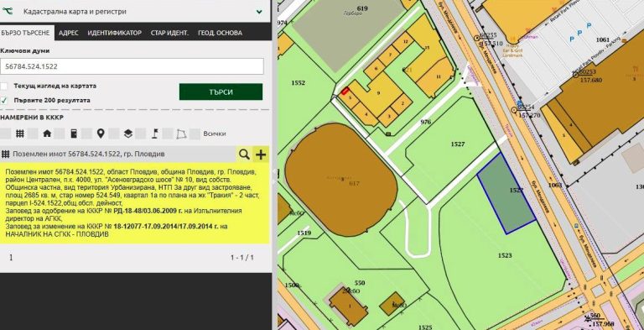Collapse the 'Кадастрална карта и регистри' panel chevron
Screen dimensions: 644x330
coord(259,12)
